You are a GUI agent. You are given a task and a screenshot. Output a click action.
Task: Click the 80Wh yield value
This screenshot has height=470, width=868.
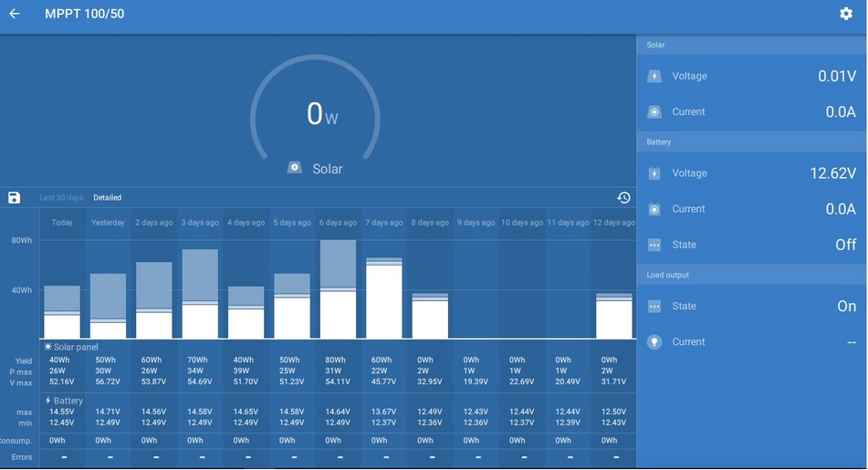(335, 360)
